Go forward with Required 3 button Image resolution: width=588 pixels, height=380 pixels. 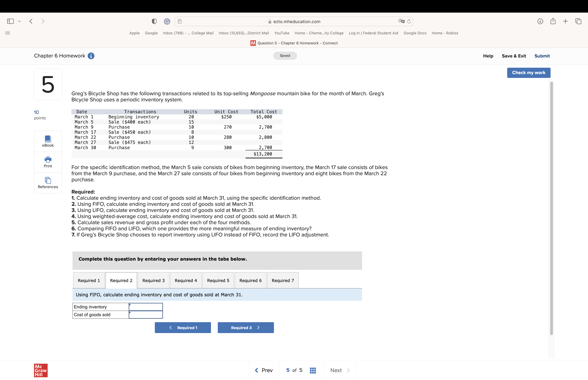246,327
